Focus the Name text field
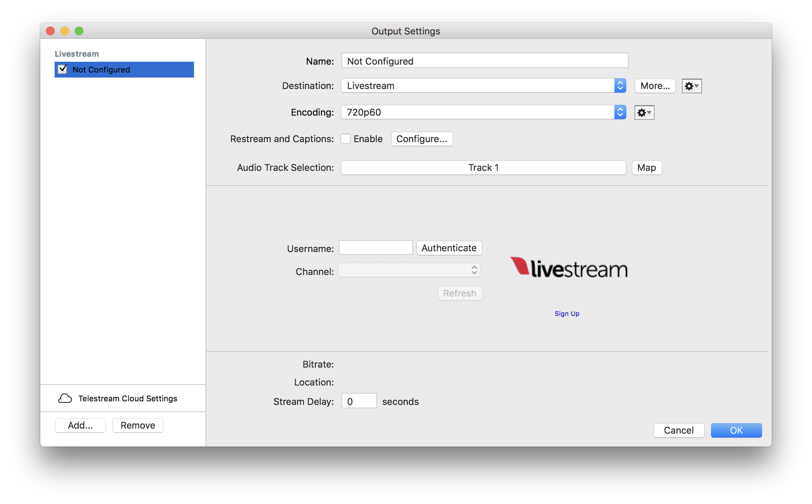The width and height of the screenshot is (812, 504). (x=485, y=61)
